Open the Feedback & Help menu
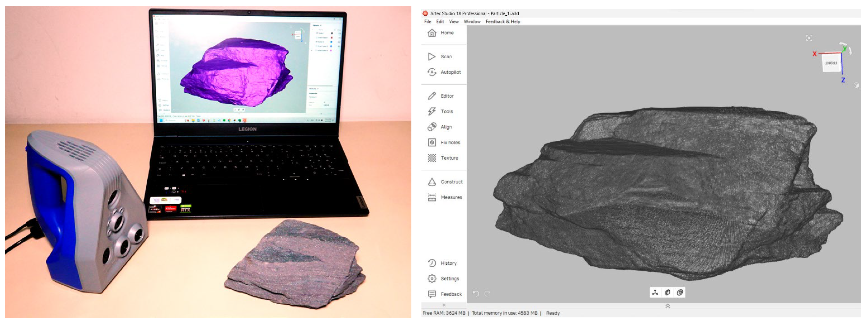Viewport: 868px width, 328px height. [503, 21]
